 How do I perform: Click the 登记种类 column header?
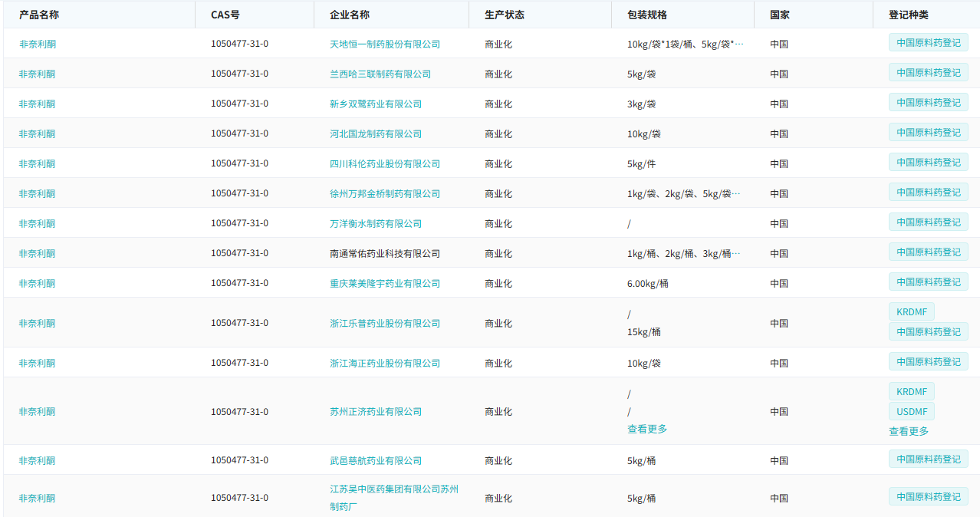pos(909,15)
